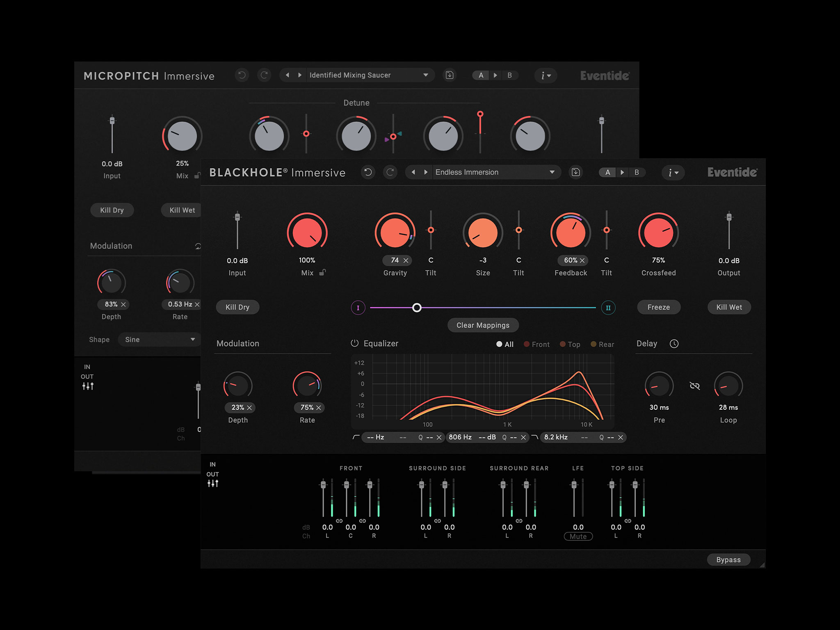Click the Size knob
Screen dimensions: 840x630
point(483,233)
